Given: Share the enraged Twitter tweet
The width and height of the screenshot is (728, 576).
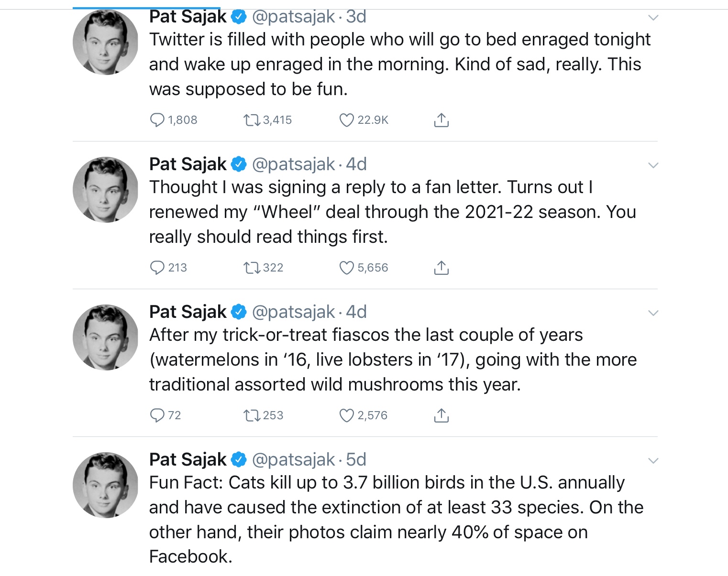Looking at the screenshot, I should (x=441, y=120).
